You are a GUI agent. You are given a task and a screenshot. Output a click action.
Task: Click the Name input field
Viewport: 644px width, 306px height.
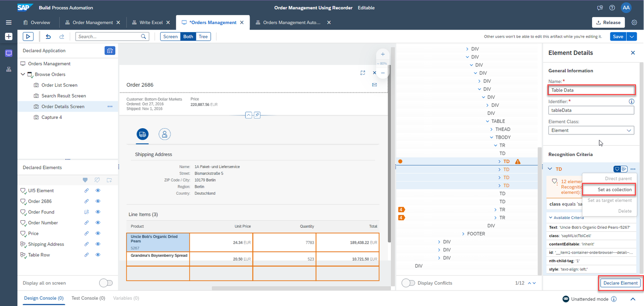tap(591, 90)
